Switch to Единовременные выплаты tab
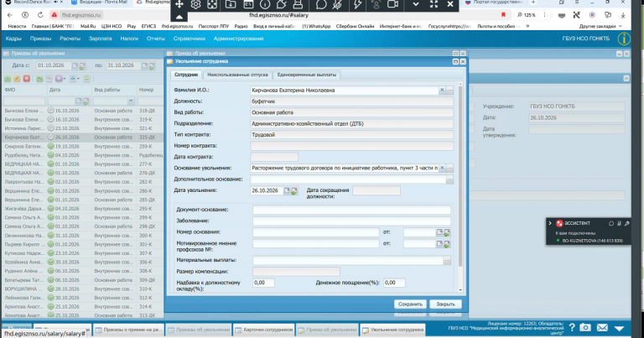644x338 pixels. [x=306, y=75]
